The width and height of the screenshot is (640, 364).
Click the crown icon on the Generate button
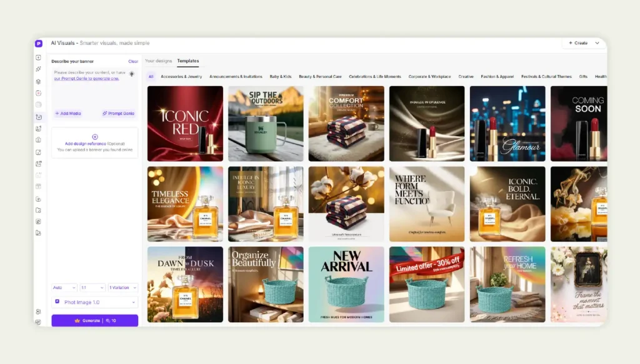(x=77, y=320)
